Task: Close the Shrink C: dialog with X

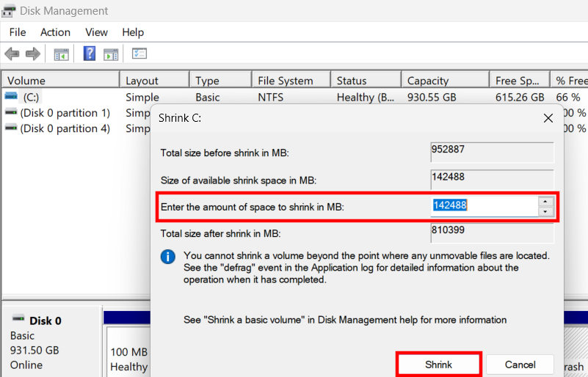Action: [x=548, y=118]
